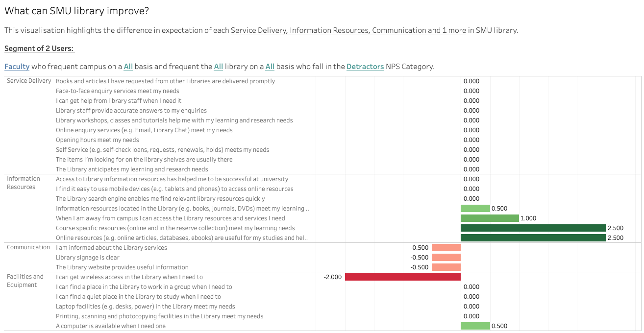Select the pink bar for 'I am informed about the Library services'

(446, 248)
